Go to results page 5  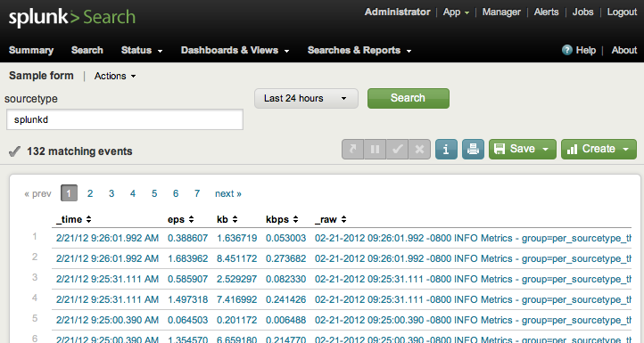pyautogui.click(x=154, y=193)
